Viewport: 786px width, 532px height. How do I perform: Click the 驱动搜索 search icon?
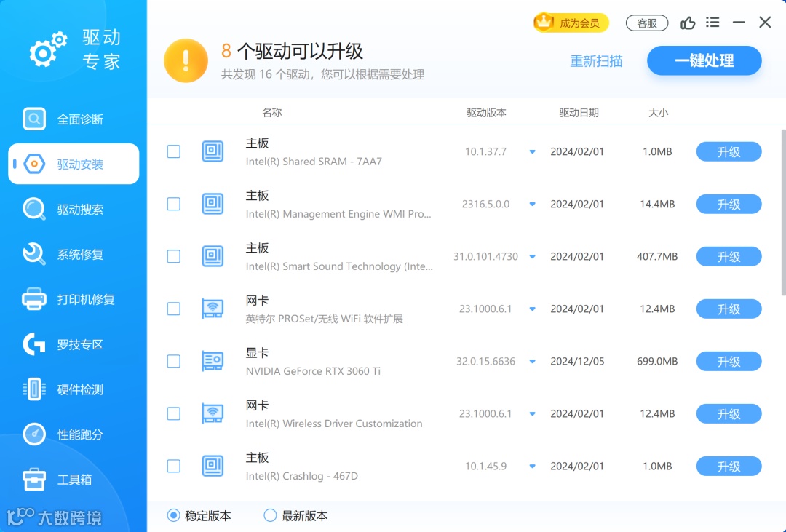34,209
